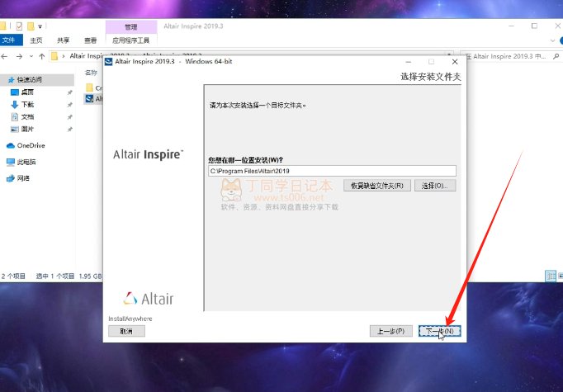Go forward in Explorer navigation
The height and width of the screenshot is (392, 563).
coord(19,56)
